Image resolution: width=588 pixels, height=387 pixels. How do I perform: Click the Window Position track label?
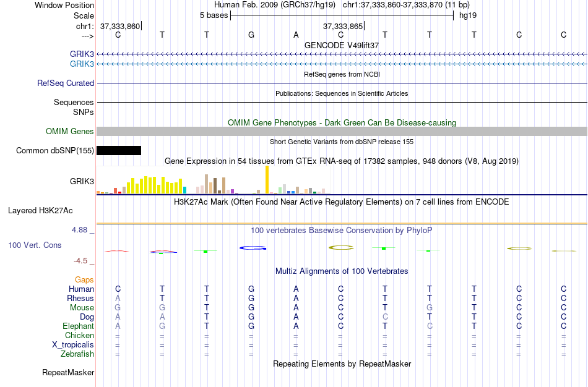click(64, 5)
